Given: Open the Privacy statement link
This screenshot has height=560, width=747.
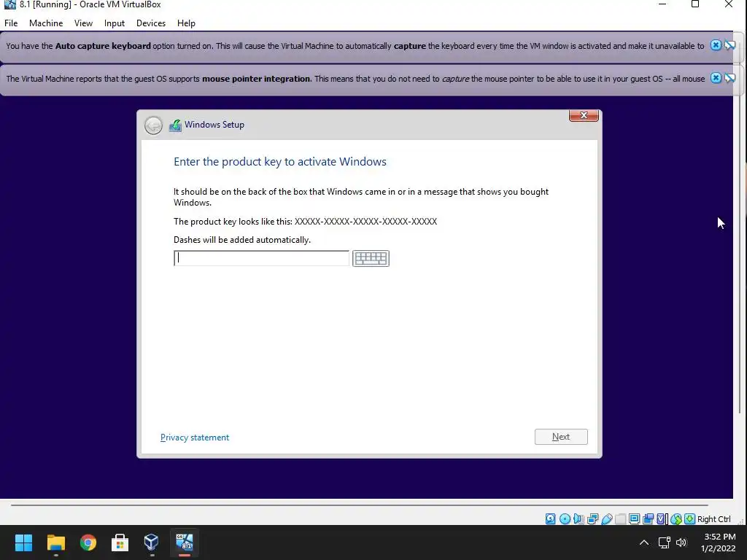Looking at the screenshot, I should click(194, 437).
